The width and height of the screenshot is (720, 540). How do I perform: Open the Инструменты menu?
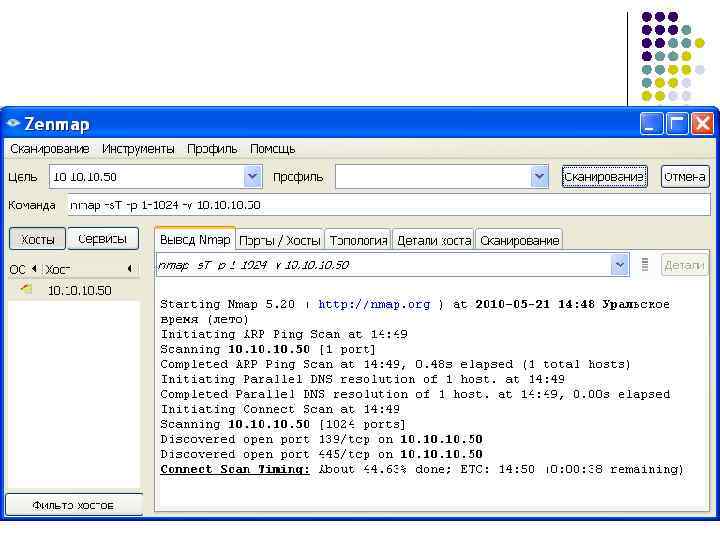point(138,149)
